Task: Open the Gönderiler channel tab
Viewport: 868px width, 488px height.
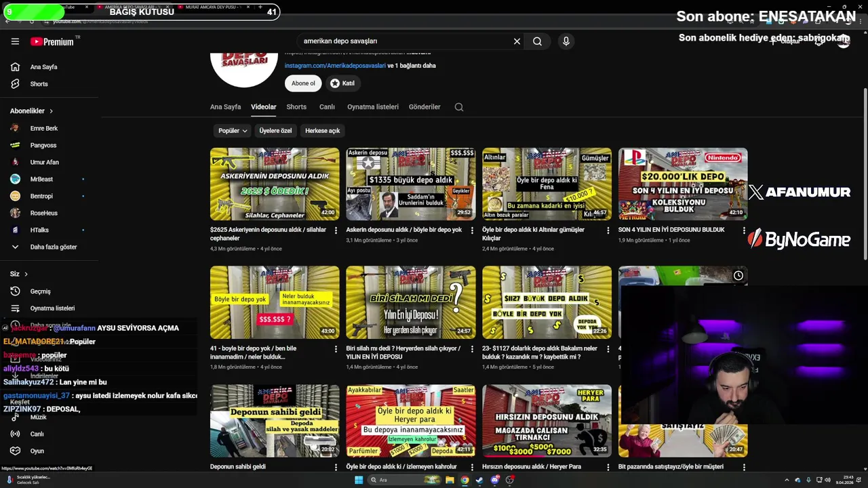Action: [425, 107]
